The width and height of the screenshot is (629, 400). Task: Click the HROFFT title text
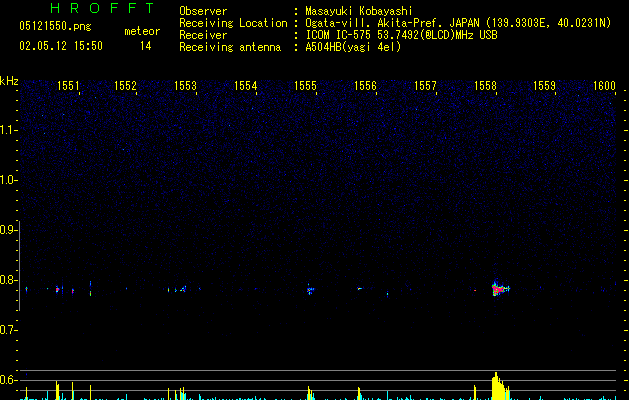point(103,8)
